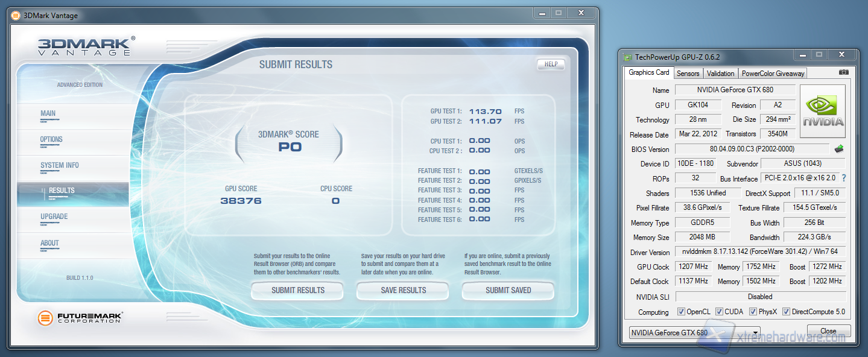Open the System Info menu section
868x357 pixels.
60,165
